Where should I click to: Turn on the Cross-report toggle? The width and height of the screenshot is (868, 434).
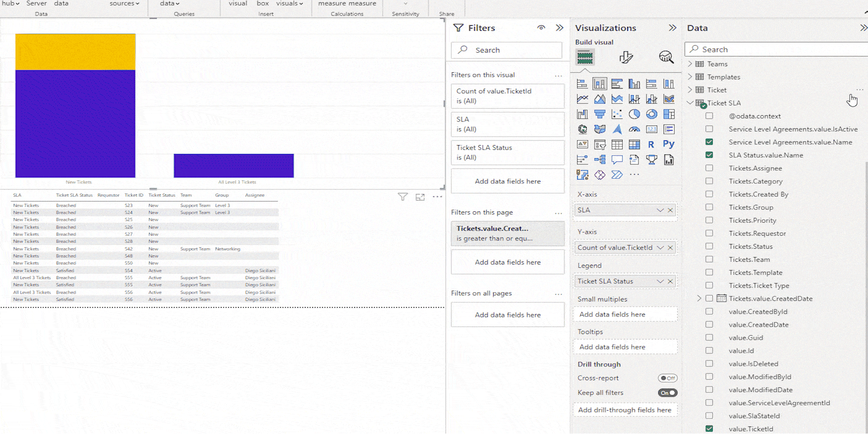click(667, 378)
